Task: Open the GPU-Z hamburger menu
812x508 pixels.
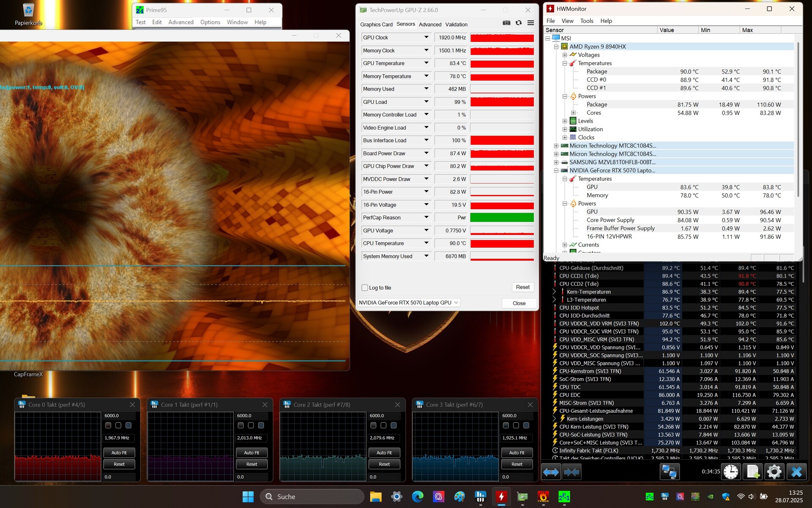Action: coord(530,23)
